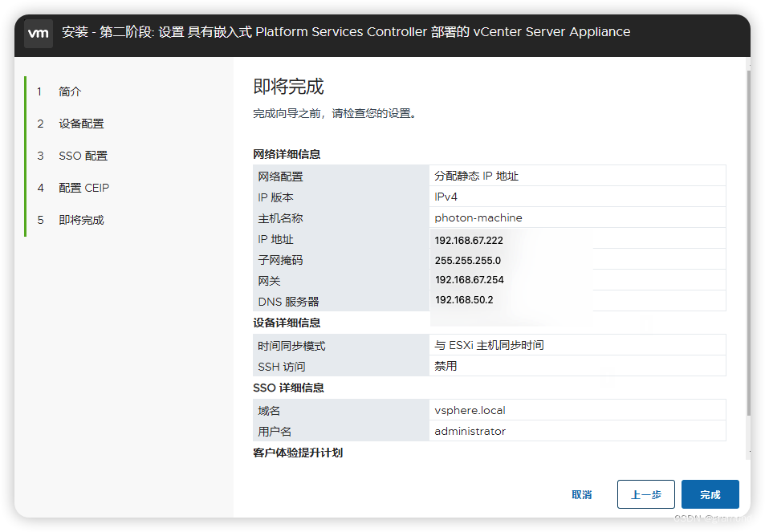Click the vertical scrollbar of the summary

[748, 244]
